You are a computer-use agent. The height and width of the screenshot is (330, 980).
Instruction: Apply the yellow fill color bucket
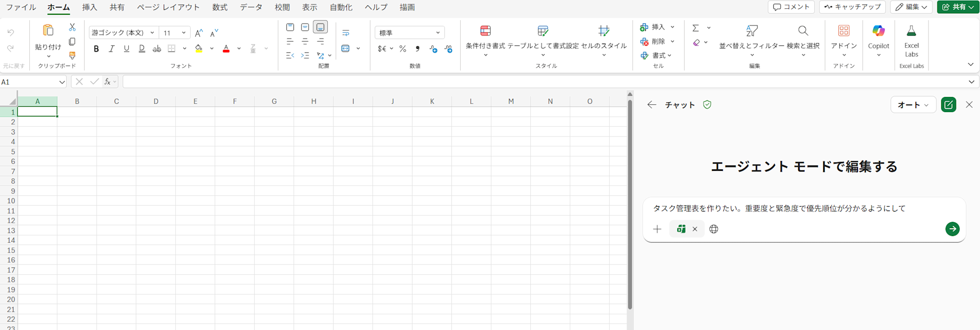click(x=199, y=48)
